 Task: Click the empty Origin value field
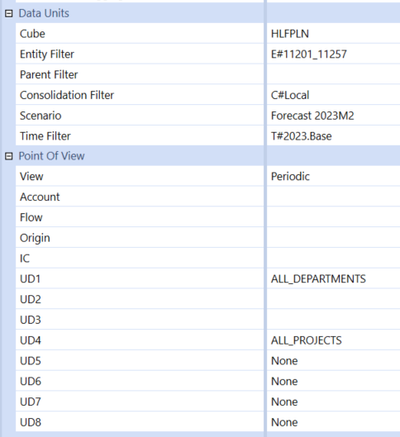coord(333,238)
